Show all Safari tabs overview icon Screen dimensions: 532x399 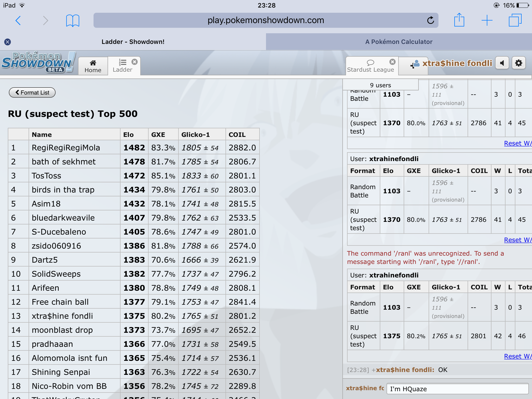[x=515, y=20]
